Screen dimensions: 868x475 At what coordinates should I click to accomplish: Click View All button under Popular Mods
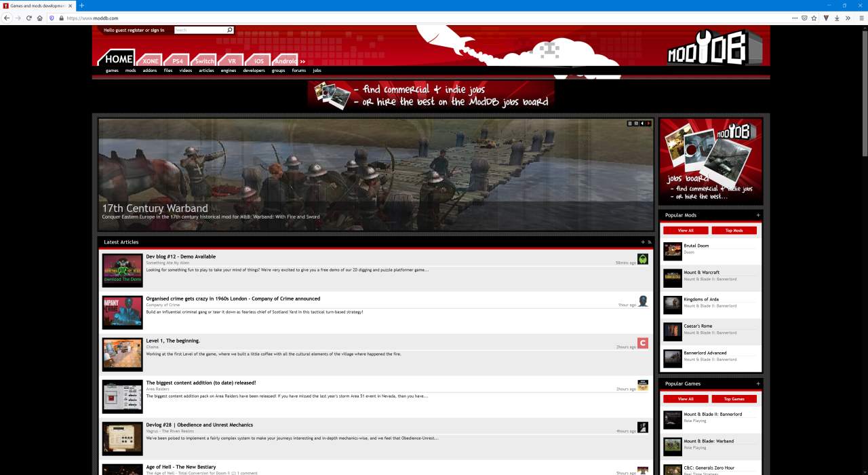tap(686, 231)
